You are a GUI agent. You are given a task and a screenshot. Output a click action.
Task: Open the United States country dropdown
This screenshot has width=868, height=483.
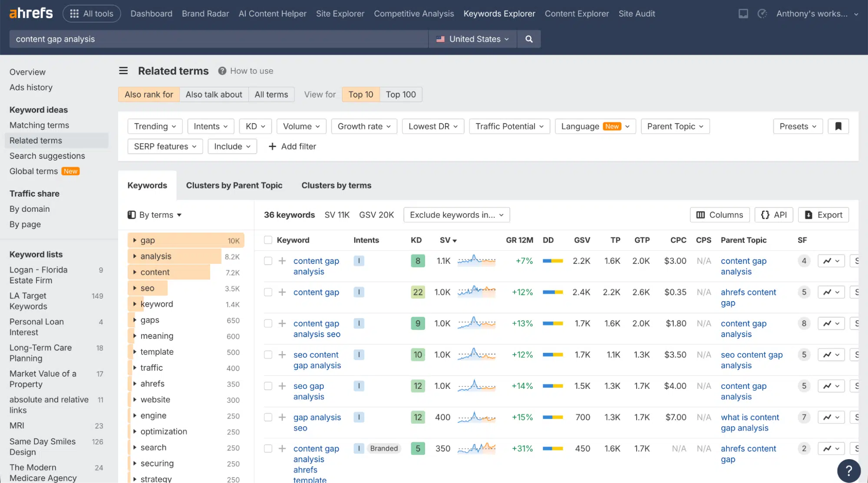(472, 39)
